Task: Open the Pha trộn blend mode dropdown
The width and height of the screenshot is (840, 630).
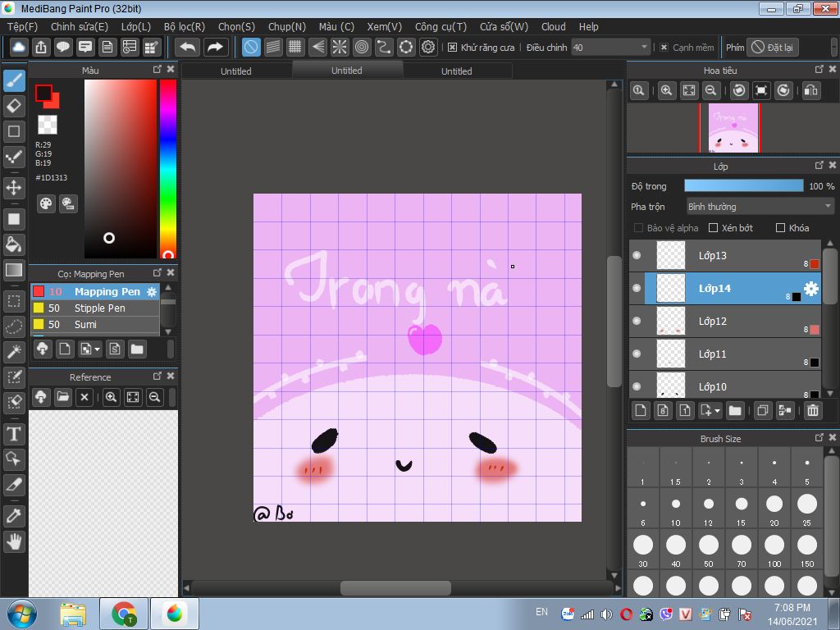Action: coord(760,206)
